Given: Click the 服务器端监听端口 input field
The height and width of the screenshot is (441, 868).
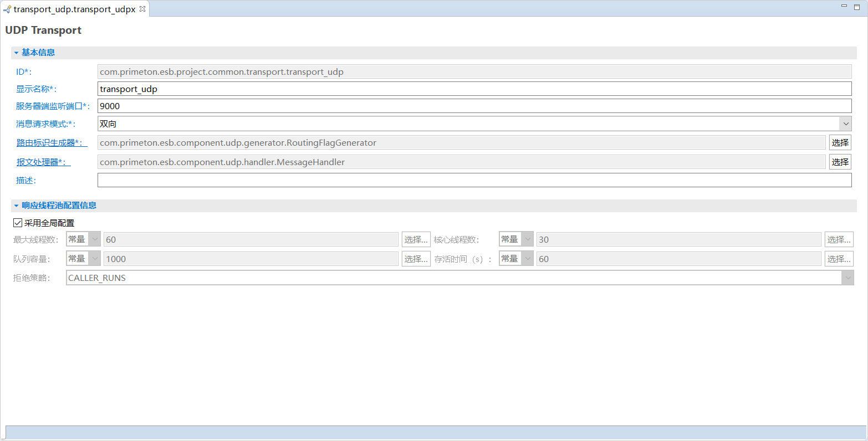Looking at the screenshot, I should (474, 106).
